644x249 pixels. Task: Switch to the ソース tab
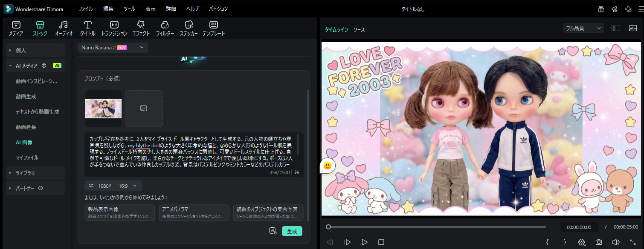(359, 30)
